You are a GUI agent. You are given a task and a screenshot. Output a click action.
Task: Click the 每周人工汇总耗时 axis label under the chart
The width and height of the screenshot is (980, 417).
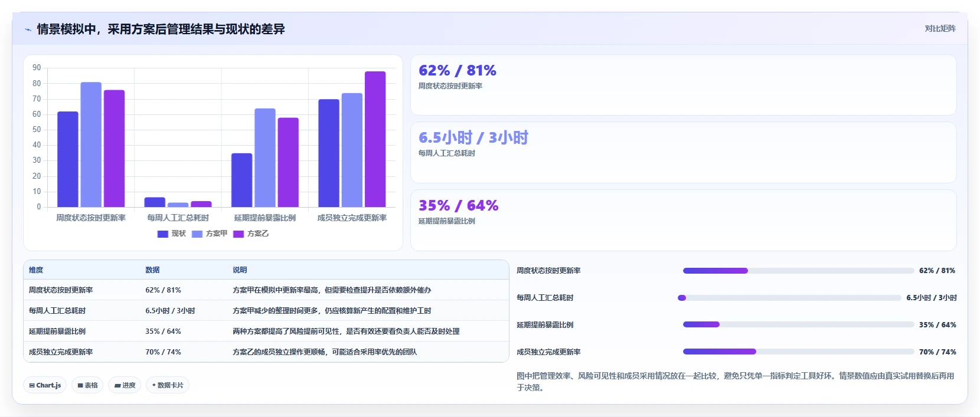pyautogui.click(x=178, y=218)
